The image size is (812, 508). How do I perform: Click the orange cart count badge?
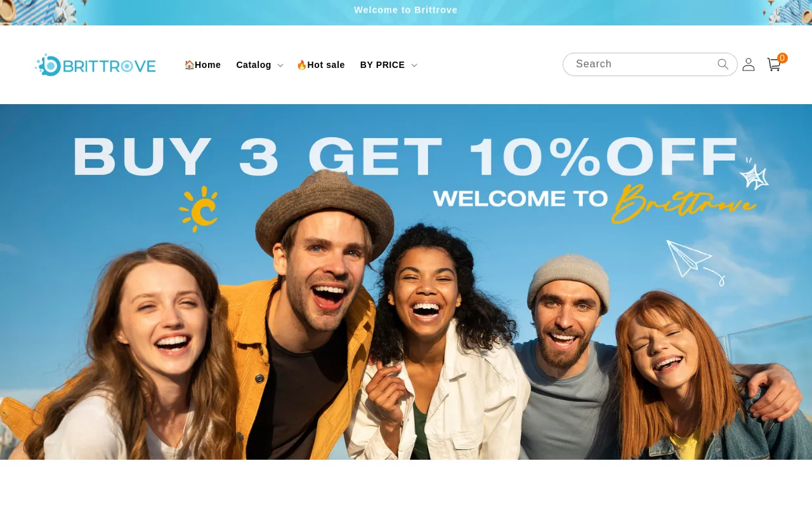(782, 58)
